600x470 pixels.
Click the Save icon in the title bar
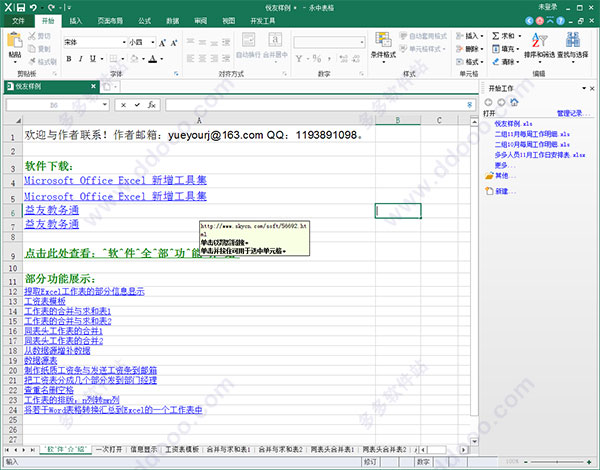click(21, 7)
